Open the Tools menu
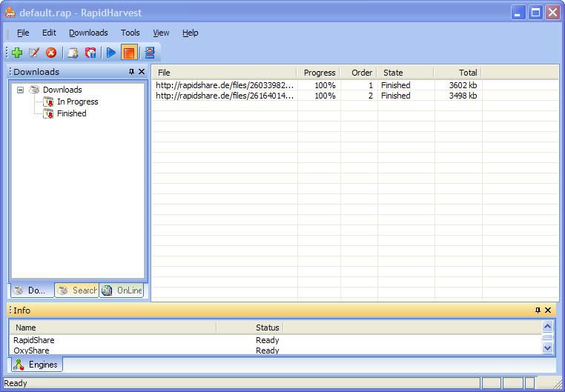Image resolution: width=565 pixels, height=392 pixels. point(130,33)
